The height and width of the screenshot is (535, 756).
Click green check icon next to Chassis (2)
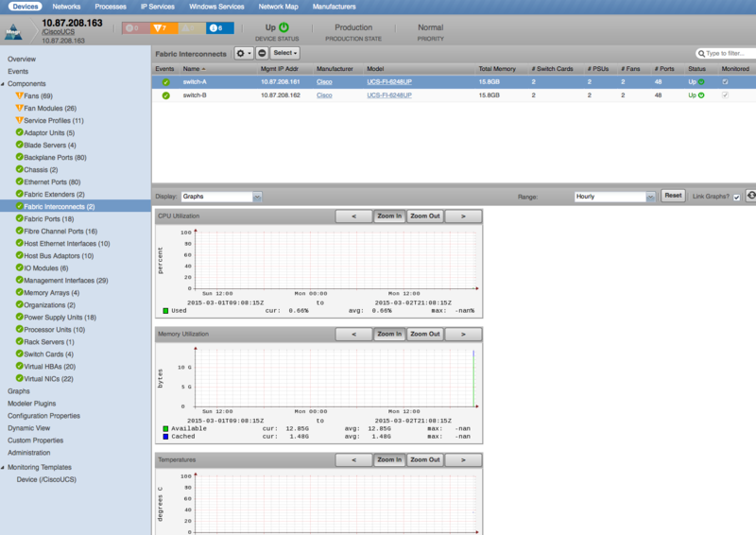(x=19, y=169)
